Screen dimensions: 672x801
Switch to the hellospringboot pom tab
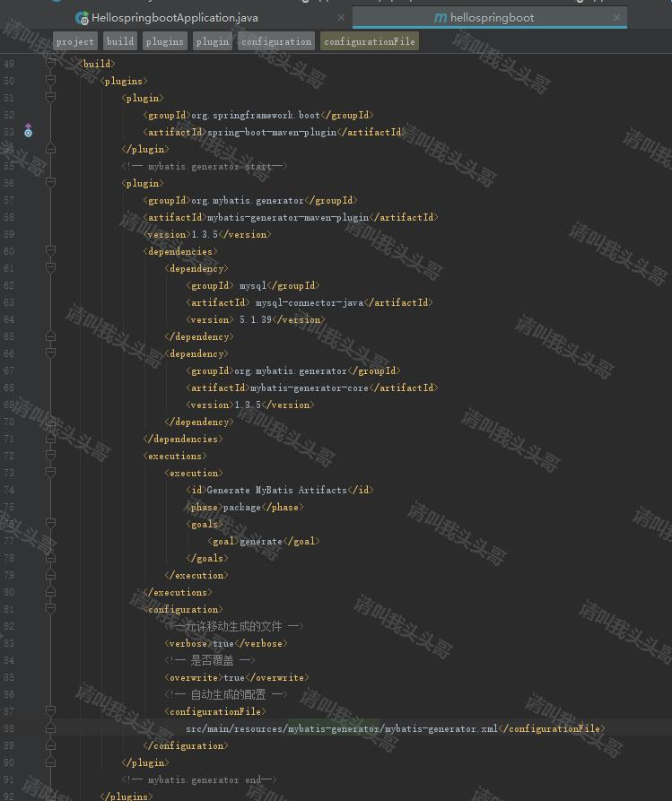point(491,18)
